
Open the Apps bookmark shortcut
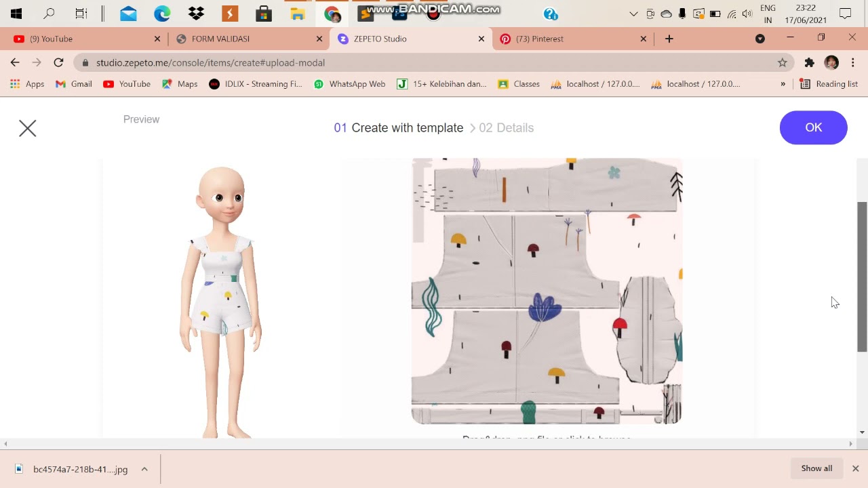[27, 84]
